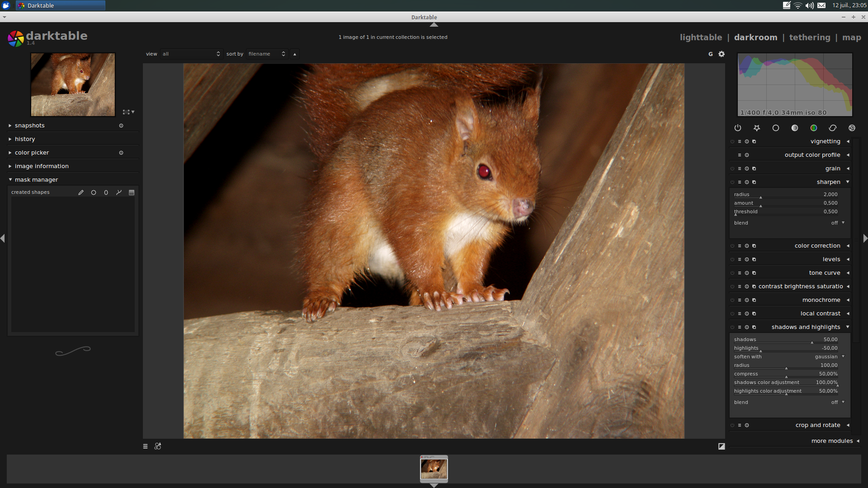The width and height of the screenshot is (868, 488).
Task: Click the navigation preview thumbnail
Action: pyautogui.click(x=73, y=84)
